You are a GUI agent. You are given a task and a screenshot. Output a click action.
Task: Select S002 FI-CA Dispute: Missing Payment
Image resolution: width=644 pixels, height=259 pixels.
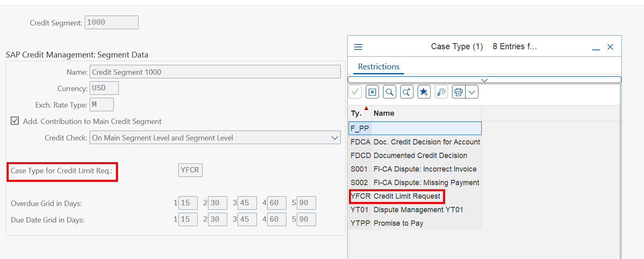tap(415, 183)
